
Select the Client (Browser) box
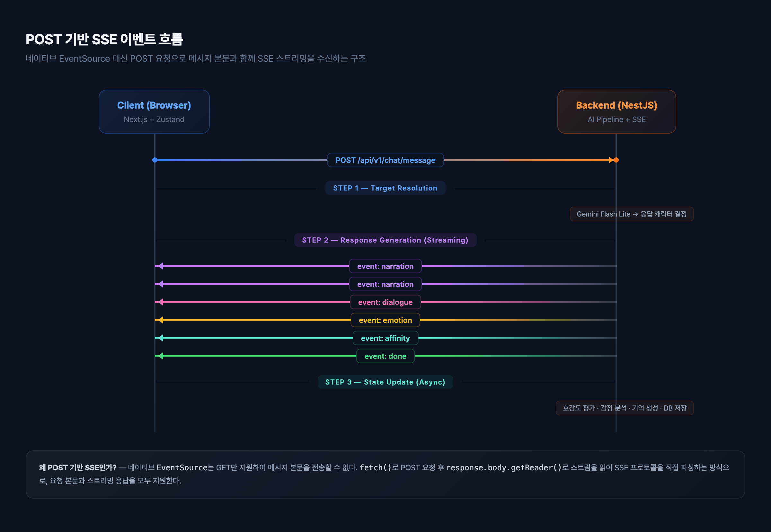(x=154, y=112)
